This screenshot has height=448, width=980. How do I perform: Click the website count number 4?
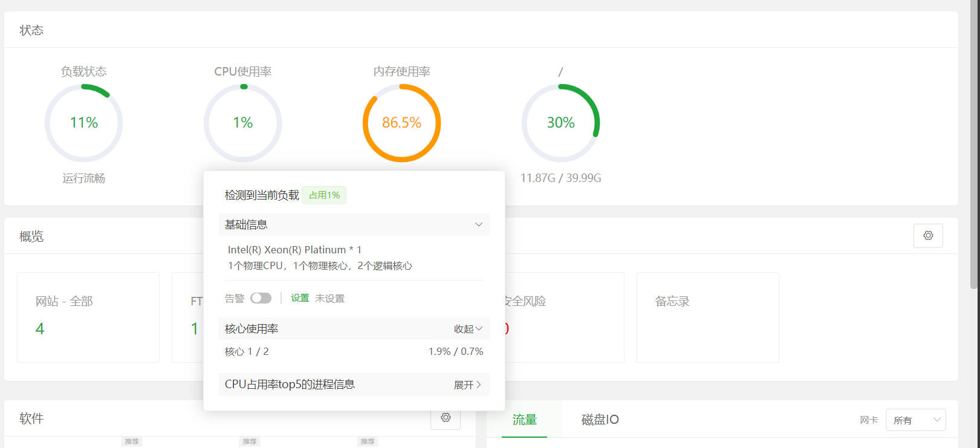40,329
